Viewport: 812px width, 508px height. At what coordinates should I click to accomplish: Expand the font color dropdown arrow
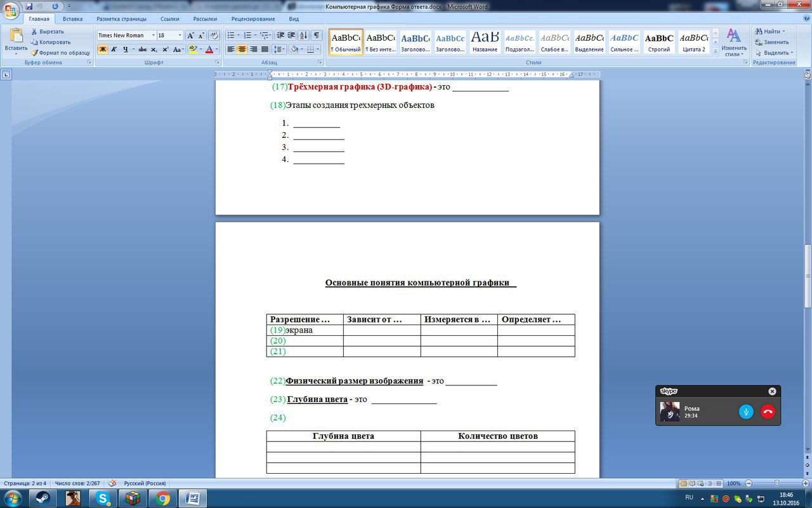coord(216,50)
